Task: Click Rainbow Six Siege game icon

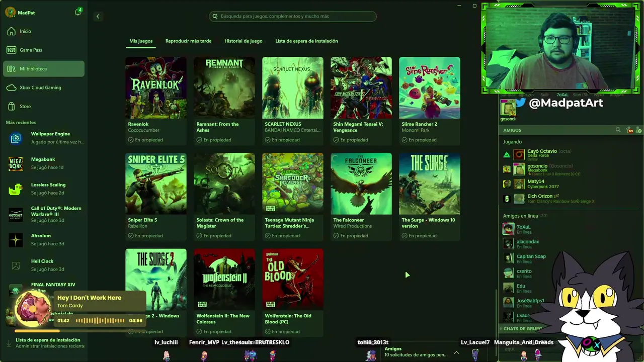Action: point(507,199)
